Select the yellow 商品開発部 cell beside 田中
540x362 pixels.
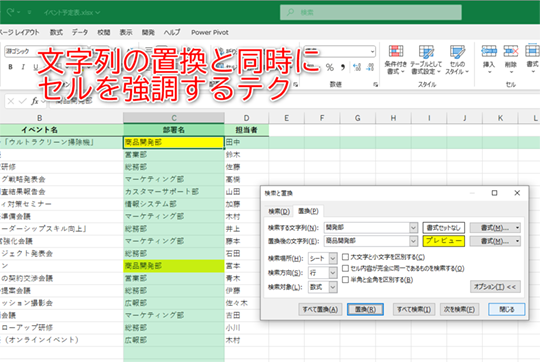point(174,142)
